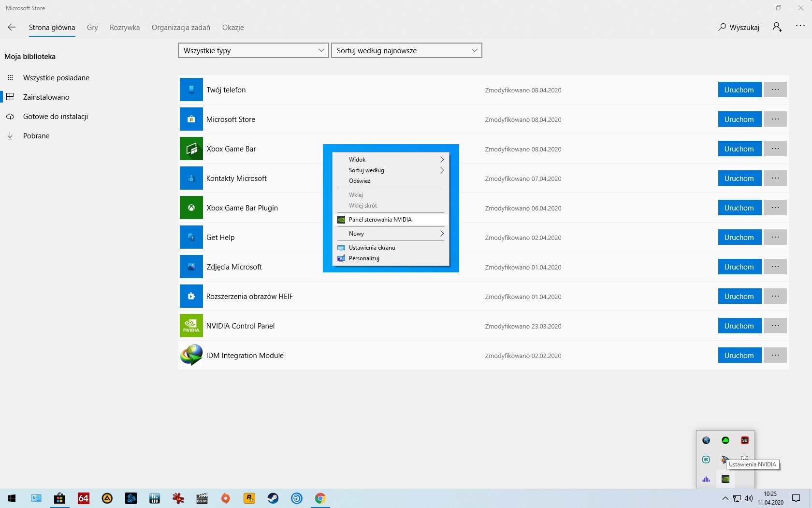Viewport: 812px width, 508px height.
Task: Choose Odśwież in the context menu
Action: [x=391, y=180]
